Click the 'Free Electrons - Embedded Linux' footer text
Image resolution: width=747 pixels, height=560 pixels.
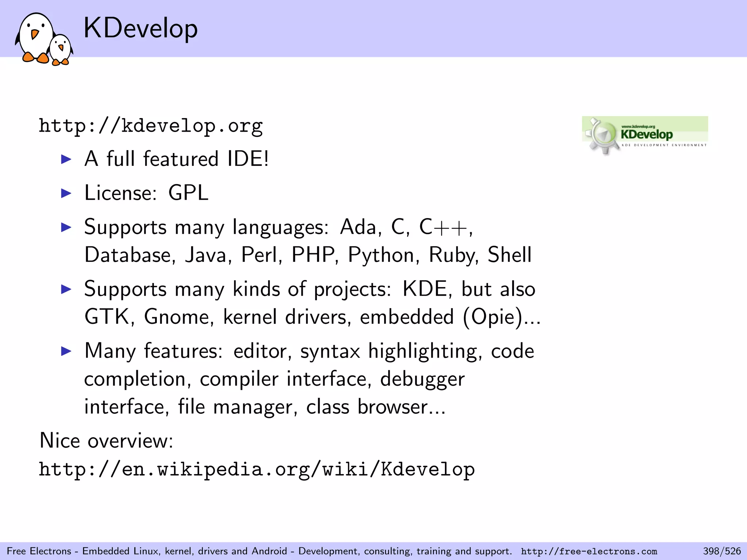(259, 551)
